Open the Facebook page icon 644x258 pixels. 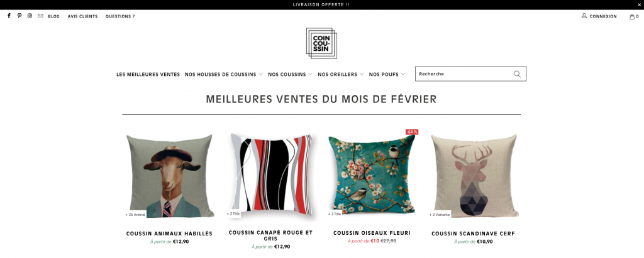[x=9, y=16]
